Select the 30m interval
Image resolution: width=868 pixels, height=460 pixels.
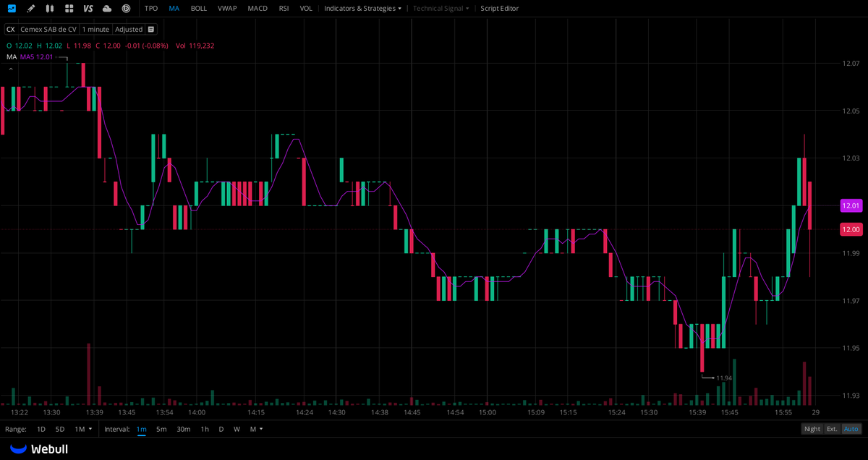[184, 429]
